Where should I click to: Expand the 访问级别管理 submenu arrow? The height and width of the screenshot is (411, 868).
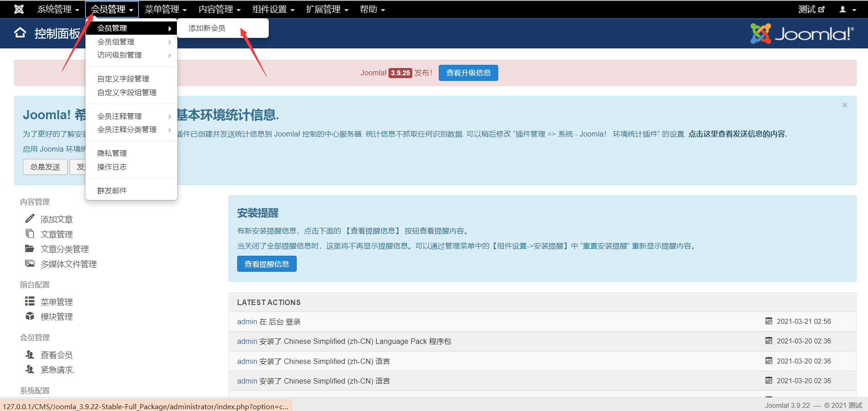click(x=170, y=55)
